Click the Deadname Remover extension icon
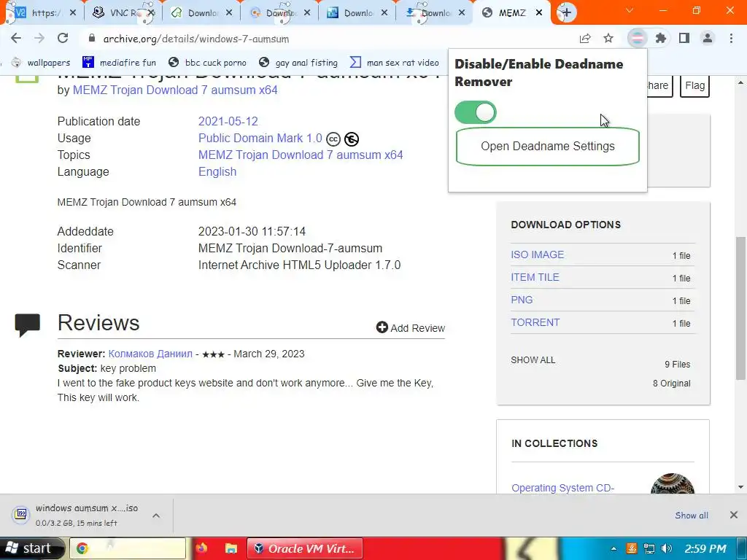Viewport: 747px width, 560px height. 637,38
